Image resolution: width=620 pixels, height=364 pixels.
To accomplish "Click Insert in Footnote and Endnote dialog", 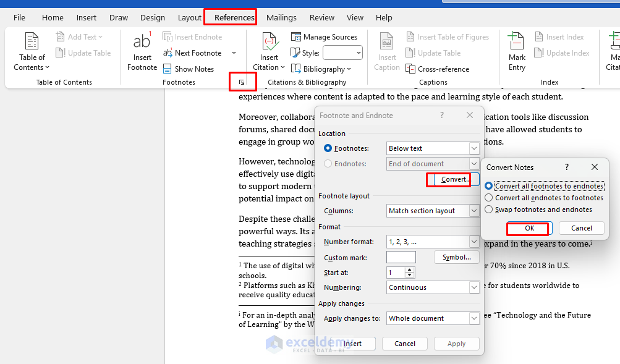I will click(x=353, y=344).
